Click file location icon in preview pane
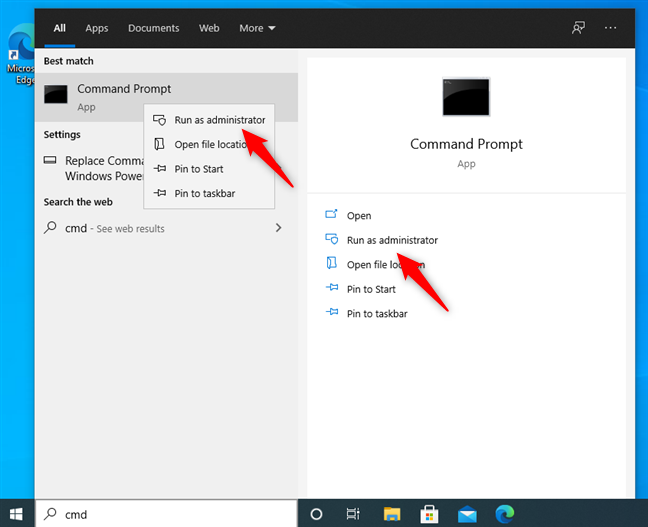 331,263
